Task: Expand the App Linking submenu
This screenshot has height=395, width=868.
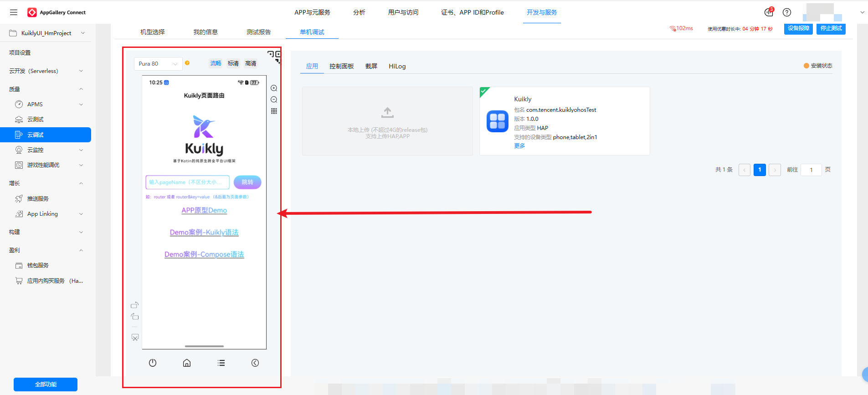Action: (x=81, y=214)
